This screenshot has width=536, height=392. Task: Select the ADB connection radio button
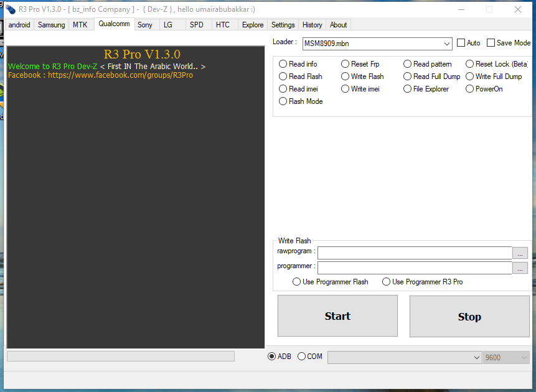tap(280, 357)
